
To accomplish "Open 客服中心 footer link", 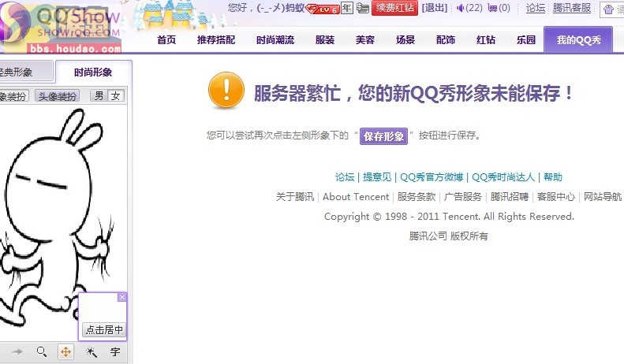I will pyautogui.click(x=556, y=197).
